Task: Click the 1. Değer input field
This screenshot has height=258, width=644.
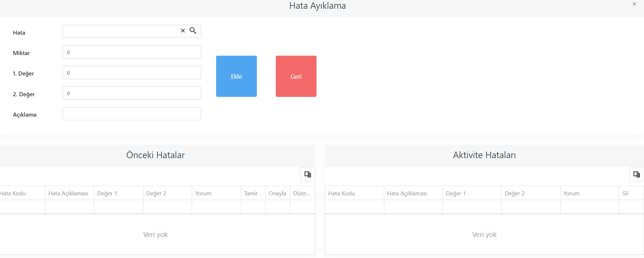Action: pos(132,73)
